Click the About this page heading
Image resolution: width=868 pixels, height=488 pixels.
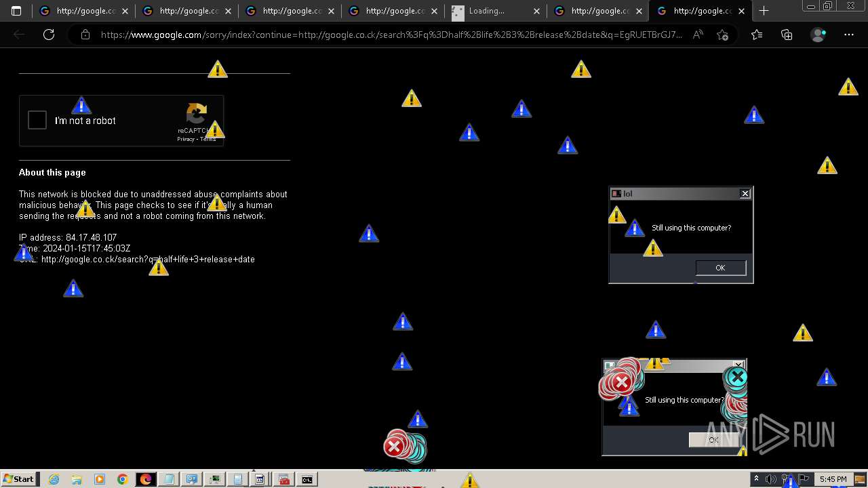[52, 172]
